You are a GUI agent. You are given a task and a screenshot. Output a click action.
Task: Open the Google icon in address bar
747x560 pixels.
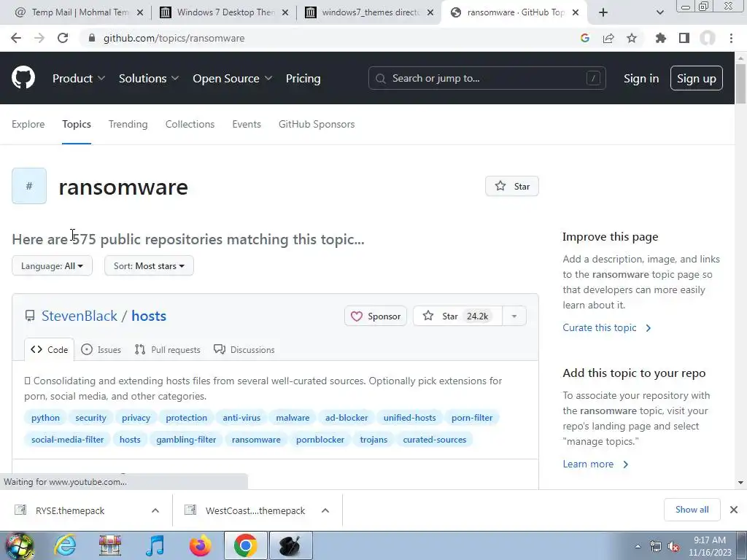[x=585, y=38]
